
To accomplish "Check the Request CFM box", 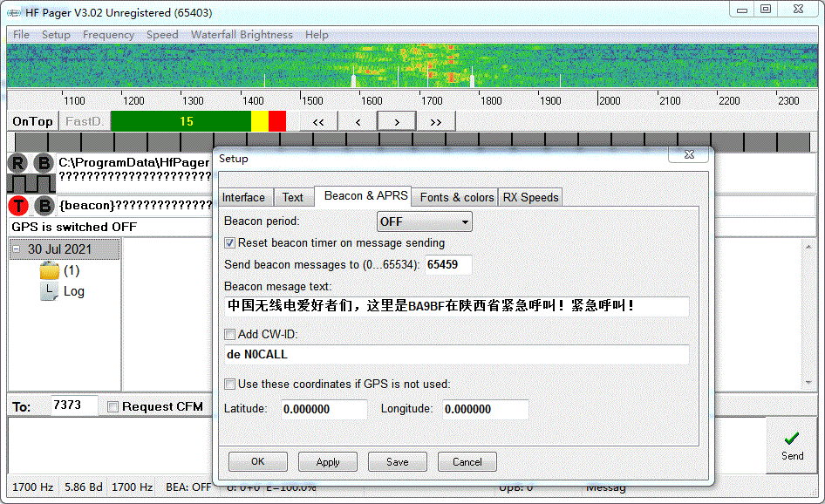I will pos(112,406).
